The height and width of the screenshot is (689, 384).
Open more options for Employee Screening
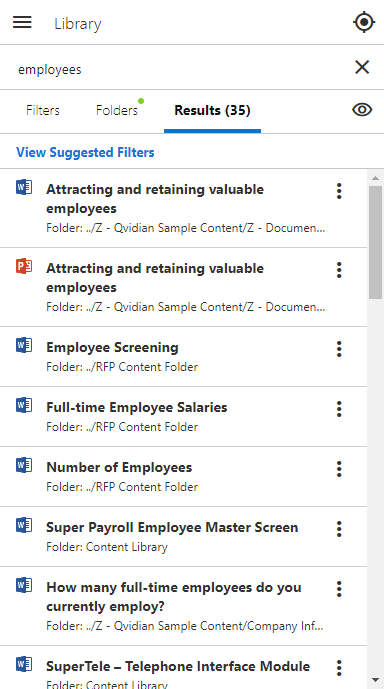coord(339,349)
